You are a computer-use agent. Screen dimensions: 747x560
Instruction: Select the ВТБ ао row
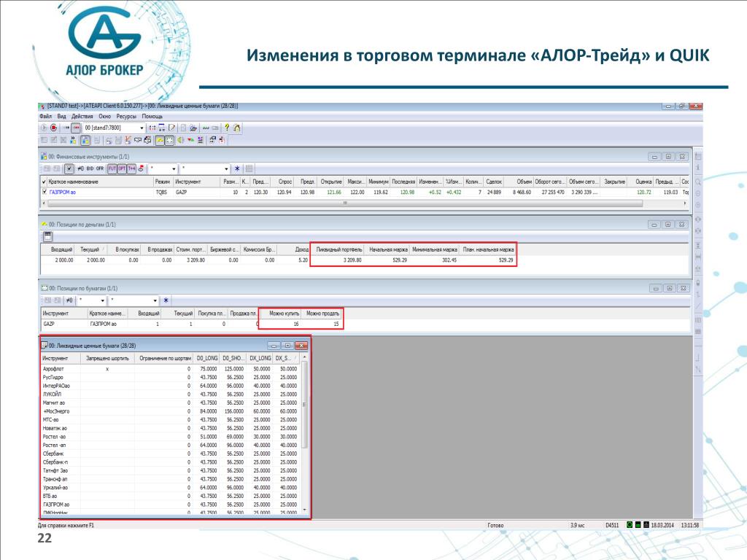pos(170,496)
